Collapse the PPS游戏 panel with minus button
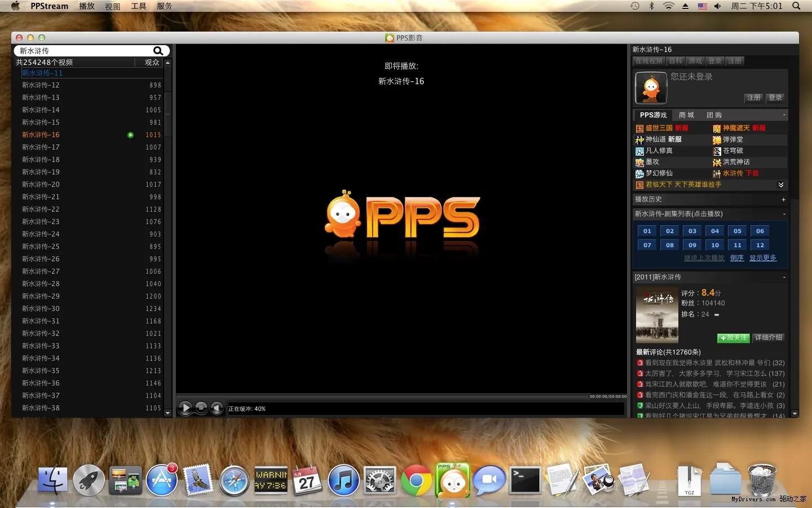Image resolution: width=812 pixels, height=508 pixels. [784, 115]
